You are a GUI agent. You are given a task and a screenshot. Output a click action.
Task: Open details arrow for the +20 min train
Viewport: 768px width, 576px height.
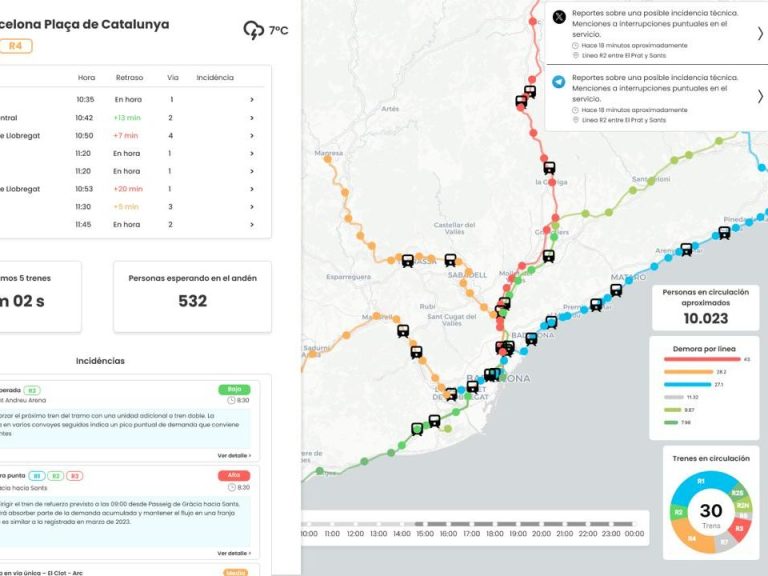251,189
